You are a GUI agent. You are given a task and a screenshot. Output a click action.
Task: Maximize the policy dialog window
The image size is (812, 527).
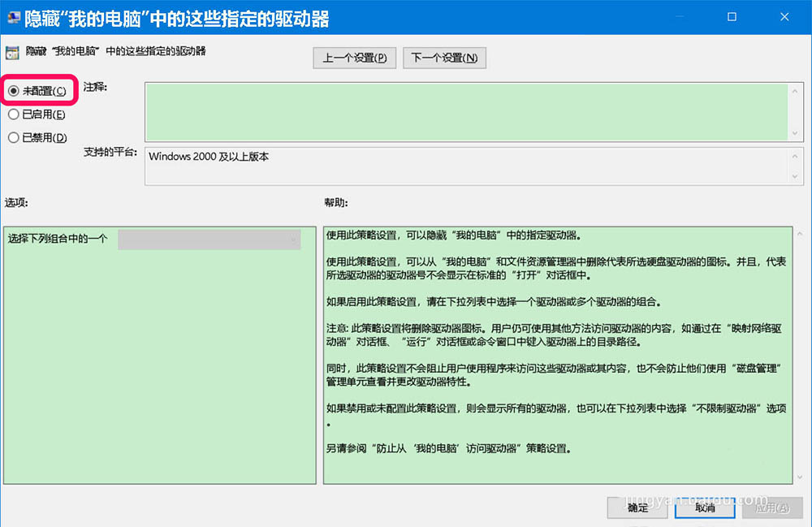click(732, 17)
